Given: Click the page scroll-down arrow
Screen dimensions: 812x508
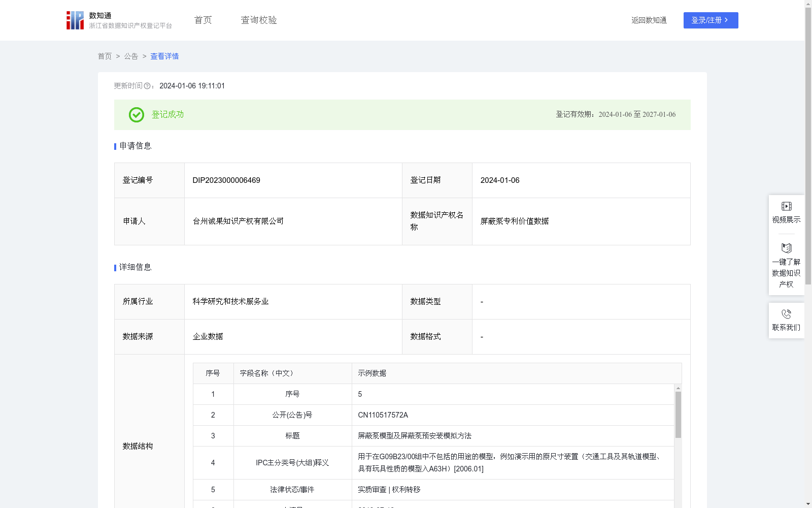Looking at the screenshot, I should pyautogui.click(x=808, y=504).
